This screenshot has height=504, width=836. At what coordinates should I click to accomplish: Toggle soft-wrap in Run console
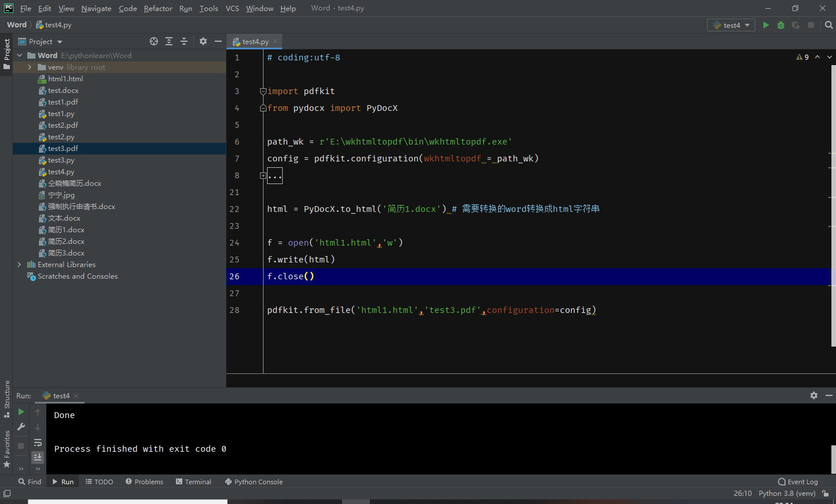[38, 442]
